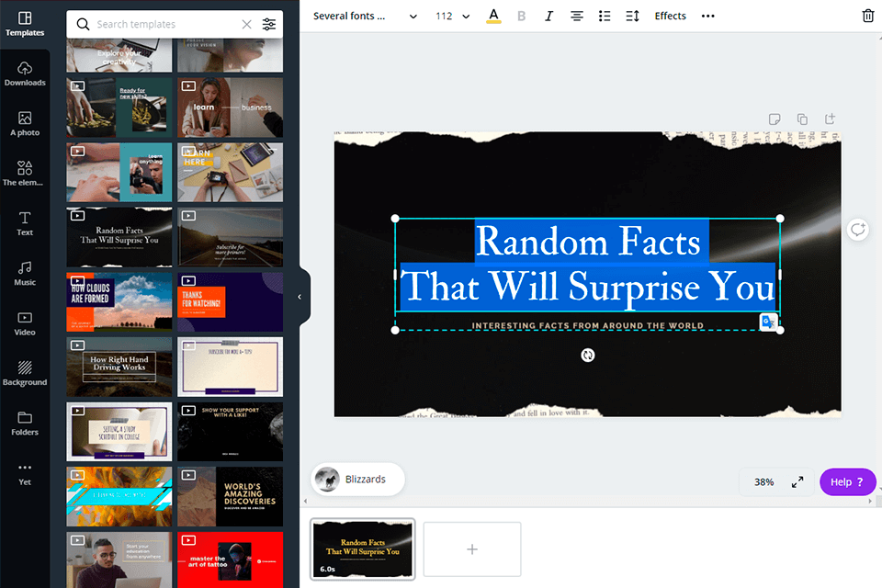Open line spacing settings
This screenshot has height=588, width=882.
pyautogui.click(x=632, y=17)
